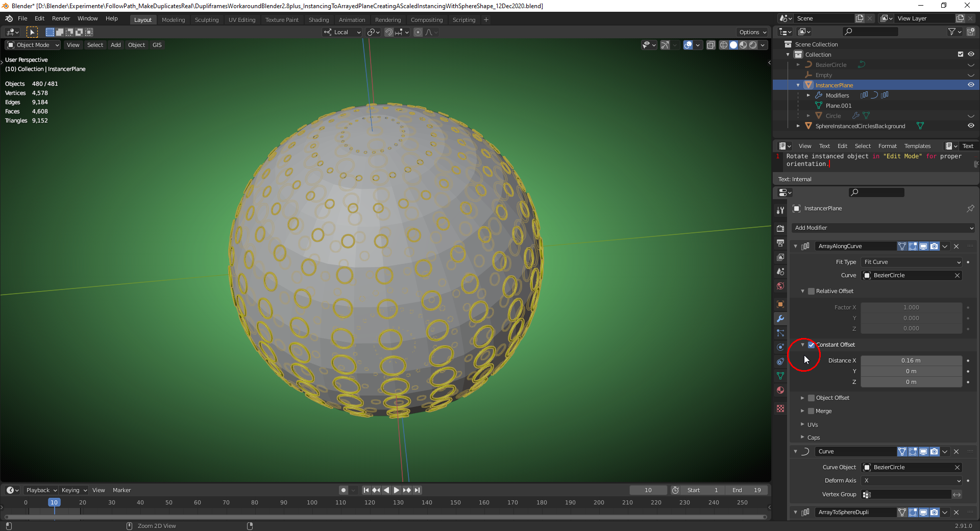Toggle ArrayAlongCurve viewport display icon
This screenshot has width=980, height=531.
coord(923,246)
